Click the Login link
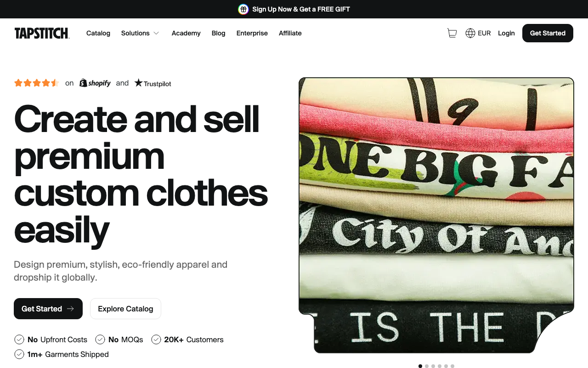Screen dimensions: 588x368 (x=506, y=33)
